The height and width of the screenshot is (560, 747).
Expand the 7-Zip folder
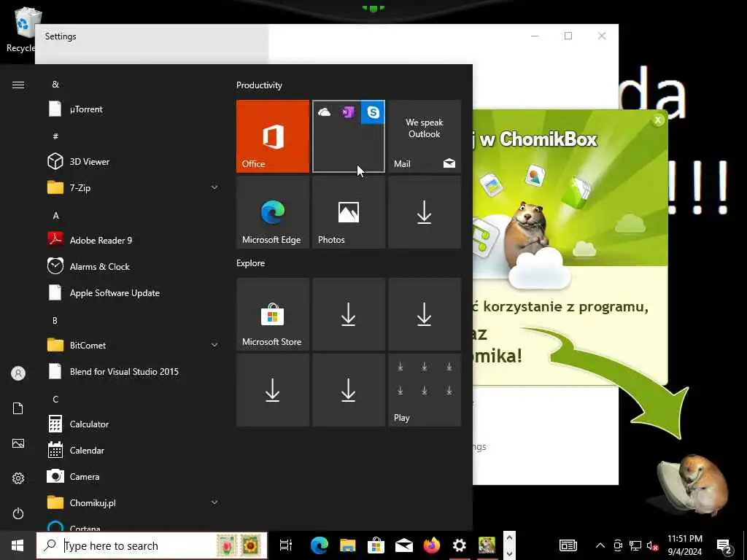point(133,187)
